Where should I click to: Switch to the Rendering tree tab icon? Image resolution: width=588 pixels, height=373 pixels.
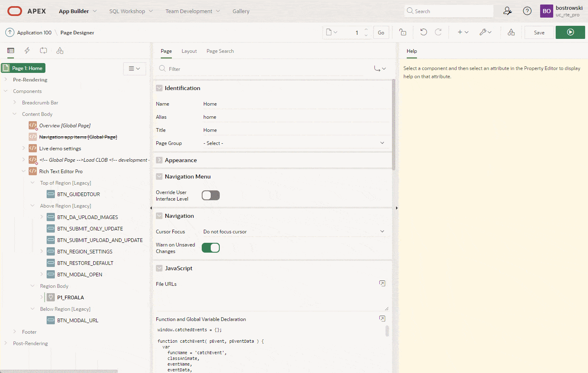(11, 51)
